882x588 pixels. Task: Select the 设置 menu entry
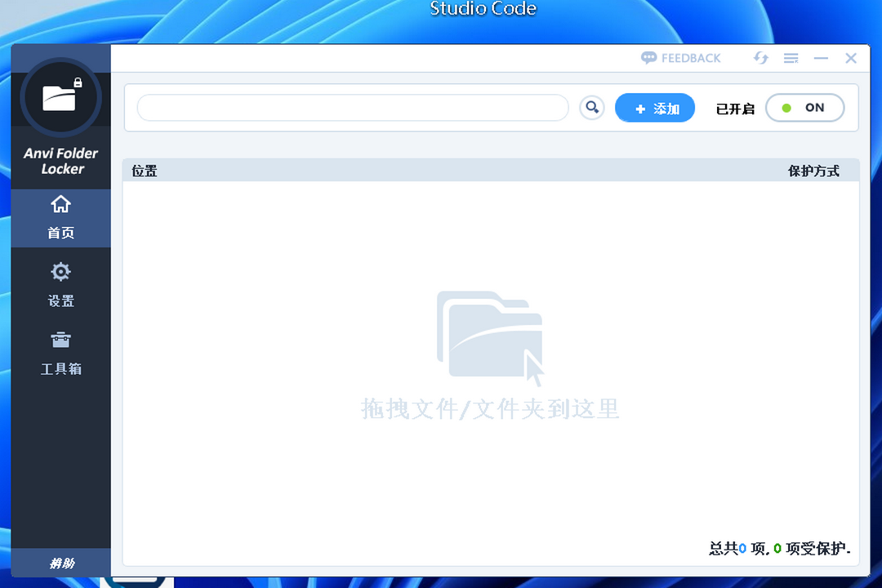[60, 301]
